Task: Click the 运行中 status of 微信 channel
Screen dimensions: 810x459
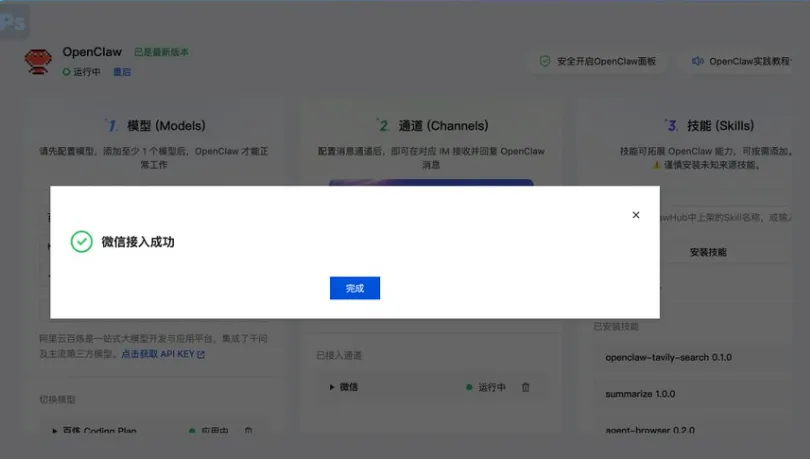Action: point(486,387)
